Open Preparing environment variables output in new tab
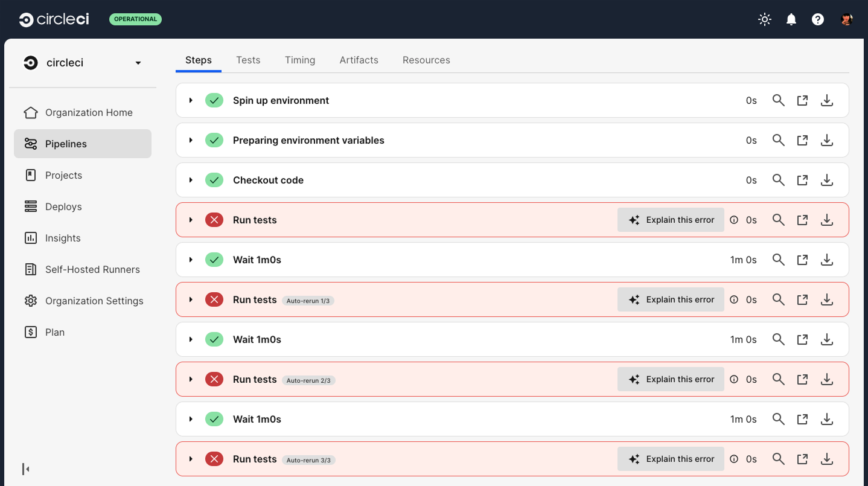The image size is (868, 486). click(x=802, y=140)
